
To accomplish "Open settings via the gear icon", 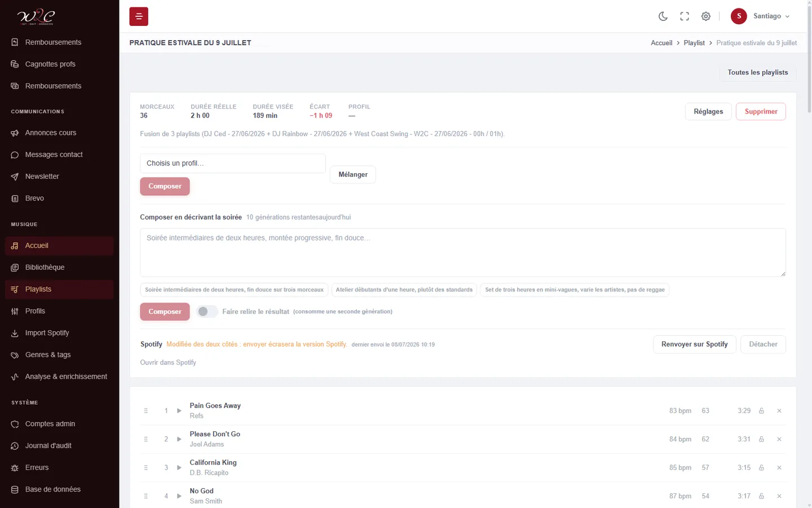I will (706, 16).
